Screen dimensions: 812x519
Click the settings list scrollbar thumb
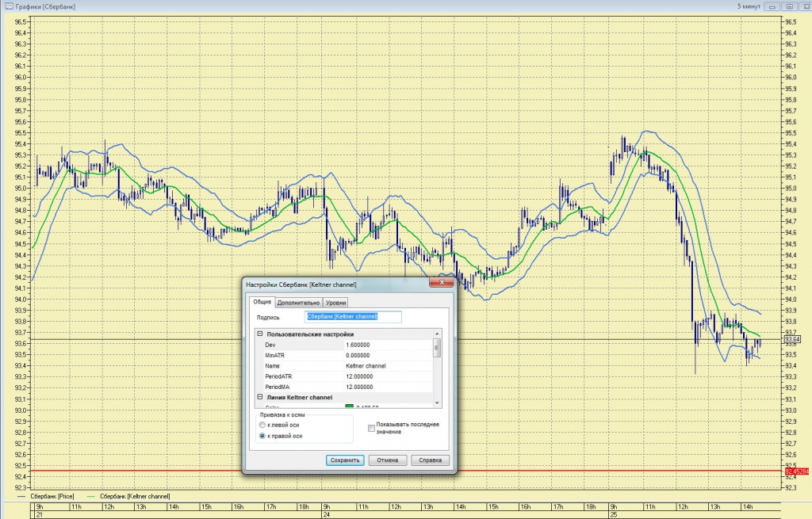437,348
